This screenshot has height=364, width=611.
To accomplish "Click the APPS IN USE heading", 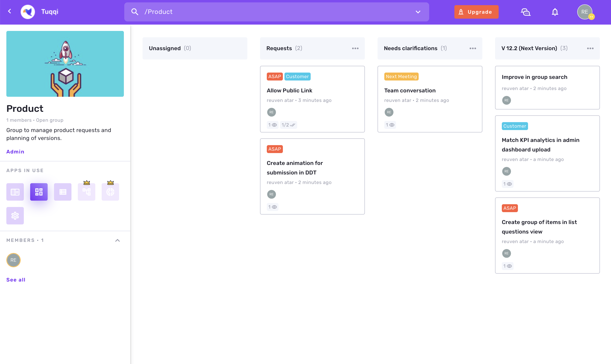I will point(25,171).
